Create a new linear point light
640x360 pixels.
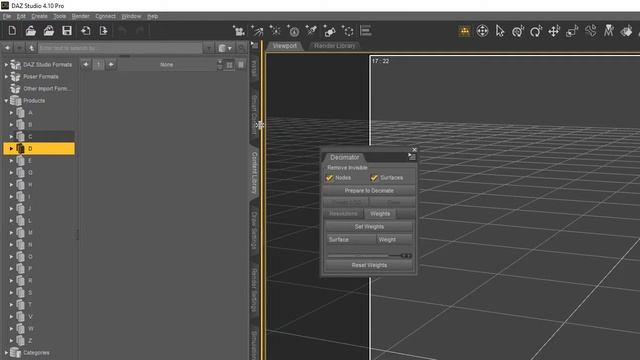pyautogui.click(x=311, y=31)
